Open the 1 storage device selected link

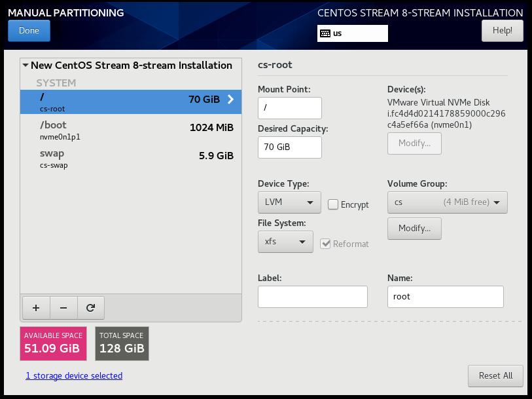pos(74,375)
